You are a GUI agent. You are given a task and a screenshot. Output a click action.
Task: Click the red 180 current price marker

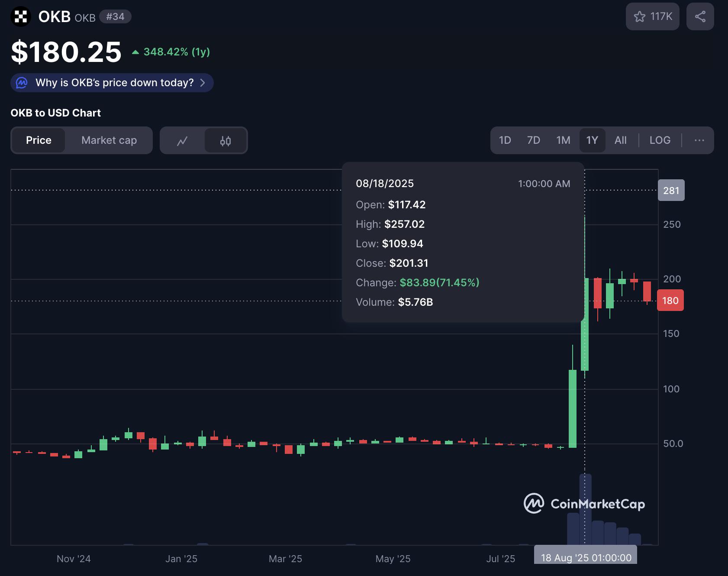click(670, 301)
